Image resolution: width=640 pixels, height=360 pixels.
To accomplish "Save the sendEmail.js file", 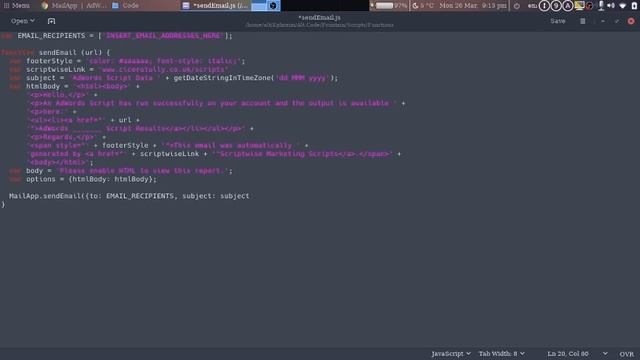I will 558,21.
